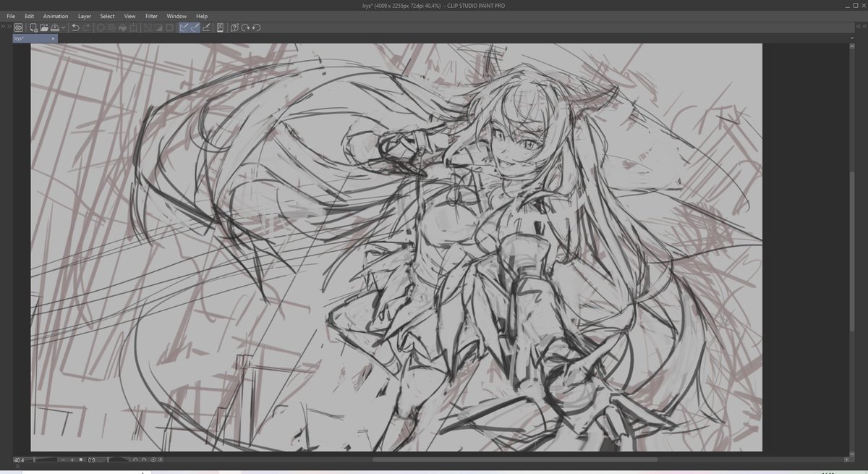This screenshot has height=474, width=868.
Task: Save the current canvas
Action: coord(54,27)
